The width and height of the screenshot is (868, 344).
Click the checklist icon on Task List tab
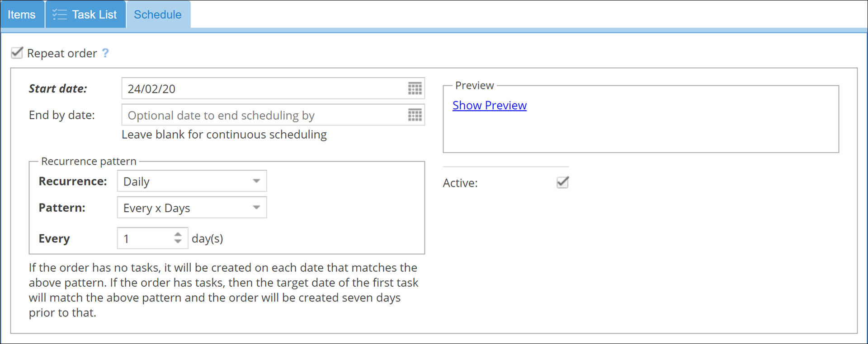[x=59, y=14]
